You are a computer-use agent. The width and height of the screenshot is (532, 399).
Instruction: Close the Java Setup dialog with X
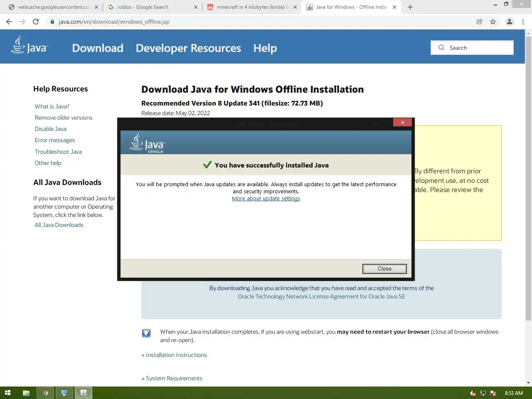click(402, 122)
